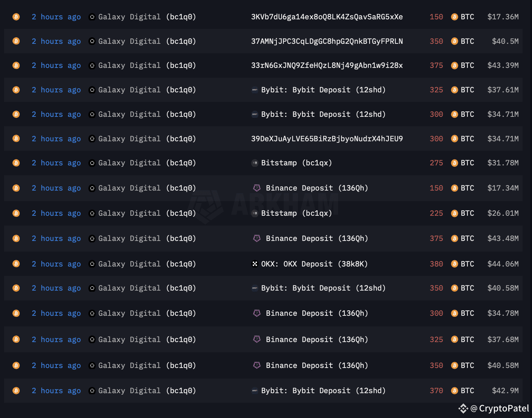Image resolution: width=532 pixels, height=418 pixels.
Task: Open OKX: OKX Deposit (38k8K) entity
Action: tap(314, 264)
